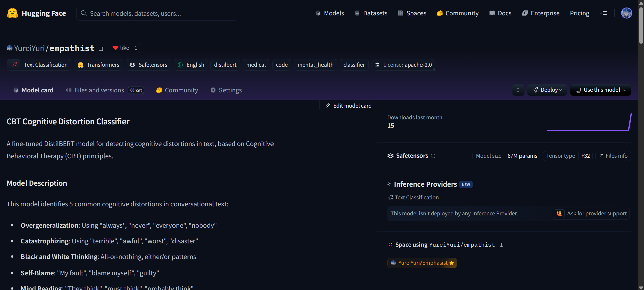Screen dimensions: 644x290
Task: Open the Datasets page label
Action: click(x=375, y=13)
